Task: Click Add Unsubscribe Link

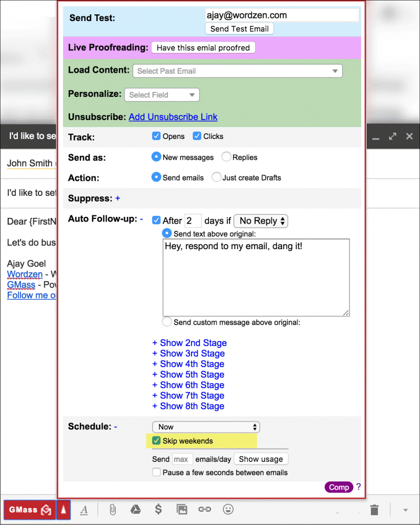Action: 173,117
